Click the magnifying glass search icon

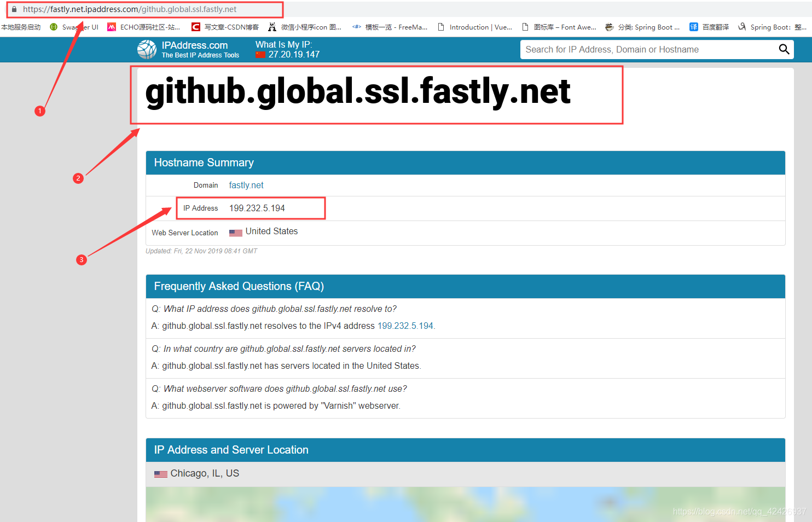[x=784, y=49]
